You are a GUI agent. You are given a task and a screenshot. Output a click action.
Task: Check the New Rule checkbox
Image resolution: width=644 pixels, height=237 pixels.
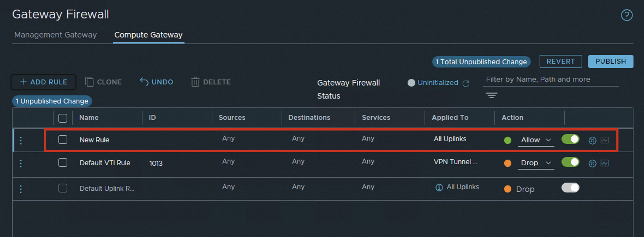[63, 140]
